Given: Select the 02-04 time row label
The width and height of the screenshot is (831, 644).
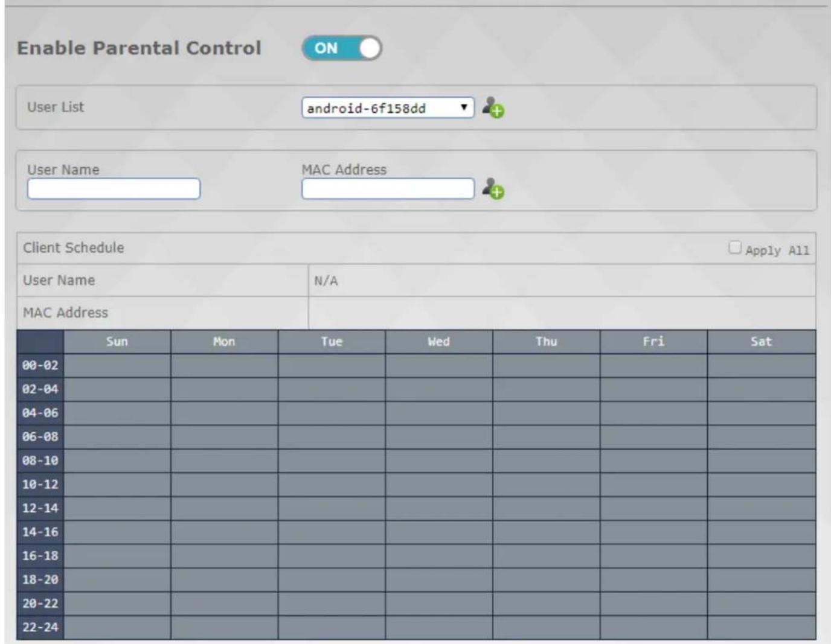Looking at the screenshot, I should [40, 389].
